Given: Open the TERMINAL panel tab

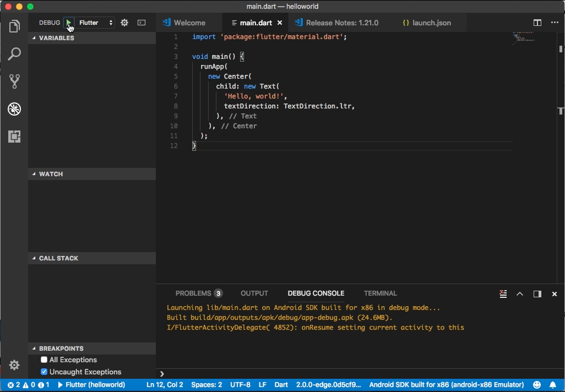Looking at the screenshot, I should pyautogui.click(x=380, y=293).
